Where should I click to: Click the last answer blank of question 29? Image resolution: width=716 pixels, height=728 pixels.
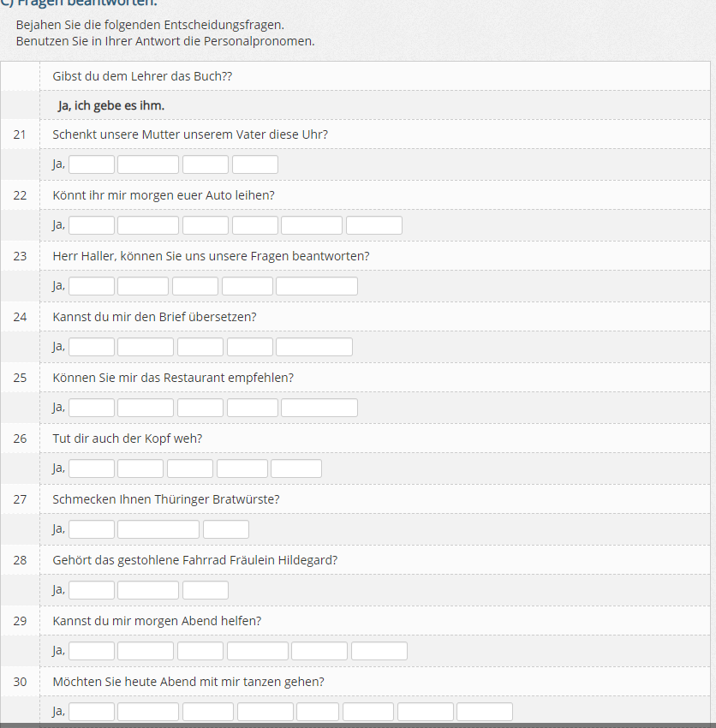click(379, 651)
